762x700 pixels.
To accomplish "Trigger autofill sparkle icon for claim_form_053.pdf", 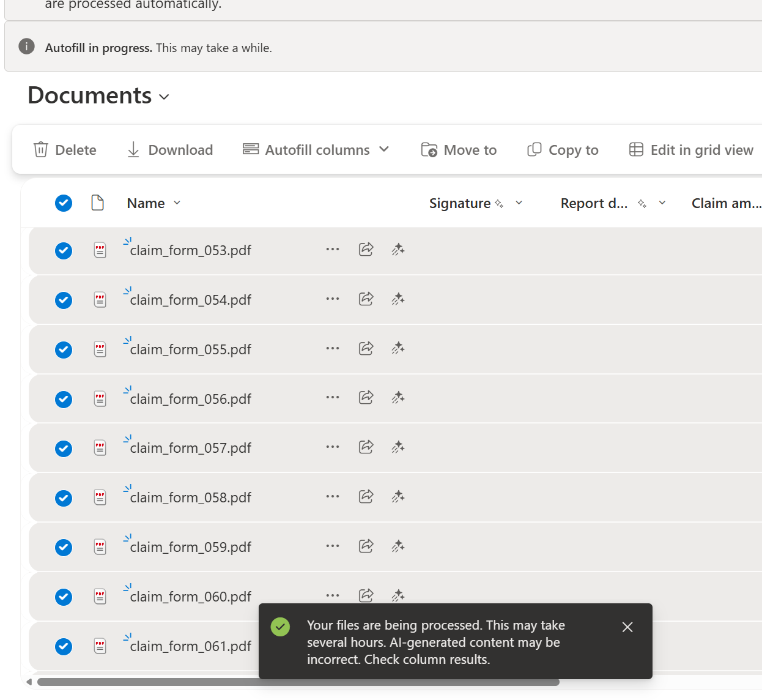I will (398, 249).
